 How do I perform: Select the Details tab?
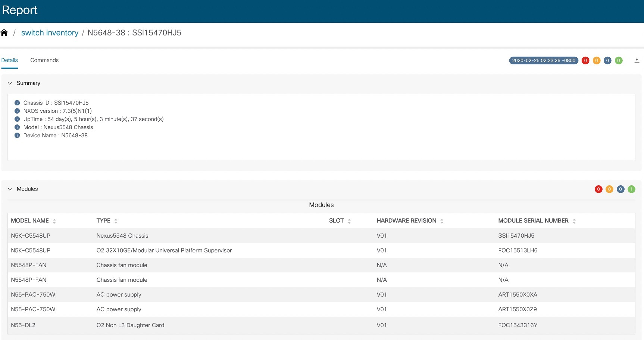pos(9,60)
